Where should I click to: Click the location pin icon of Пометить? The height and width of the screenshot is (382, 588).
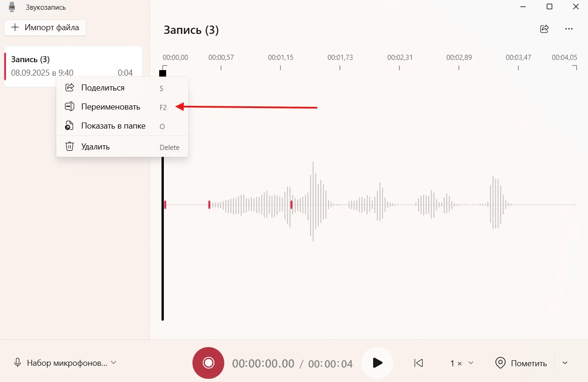click(x=500, y=363)
